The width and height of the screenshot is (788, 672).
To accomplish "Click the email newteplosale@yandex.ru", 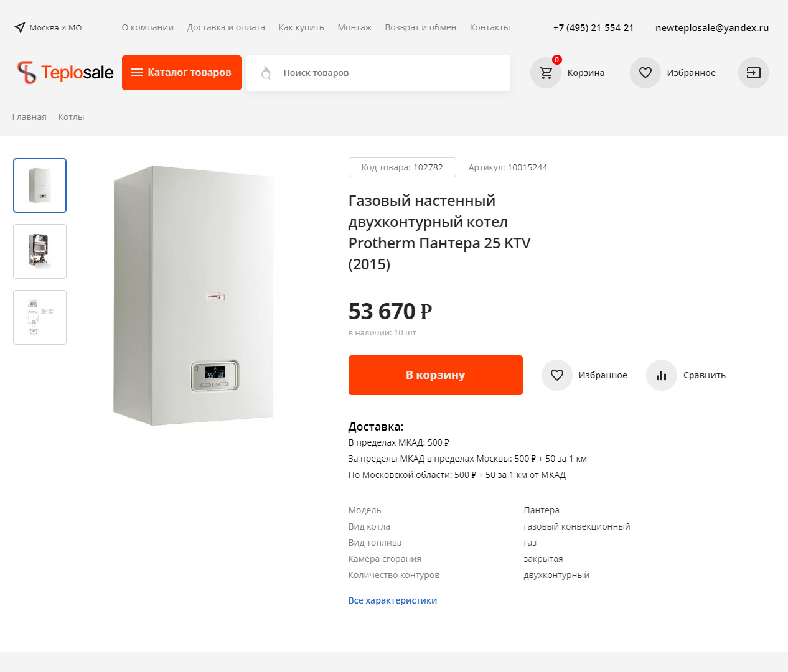I will (712, 27).
